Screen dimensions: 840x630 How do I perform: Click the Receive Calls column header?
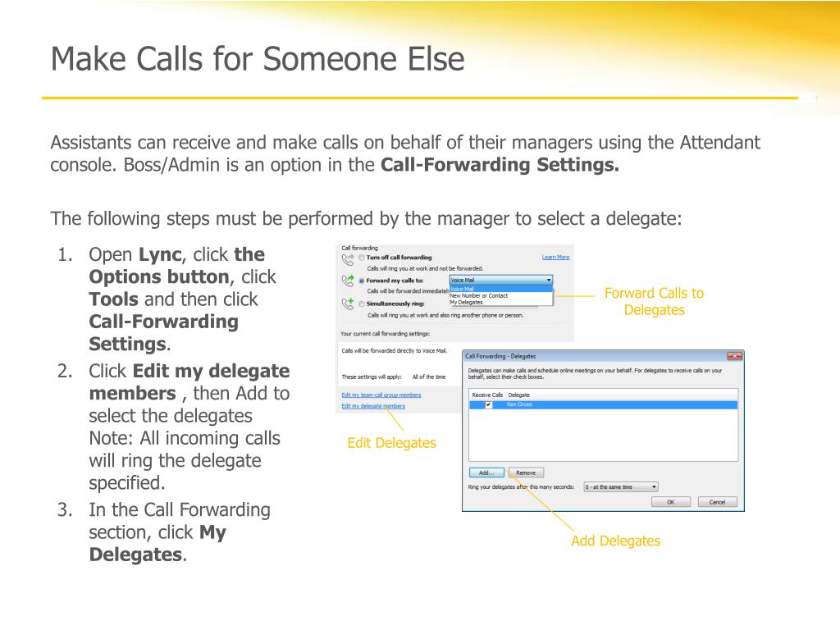pyautogui.click(x=487, y=395)
